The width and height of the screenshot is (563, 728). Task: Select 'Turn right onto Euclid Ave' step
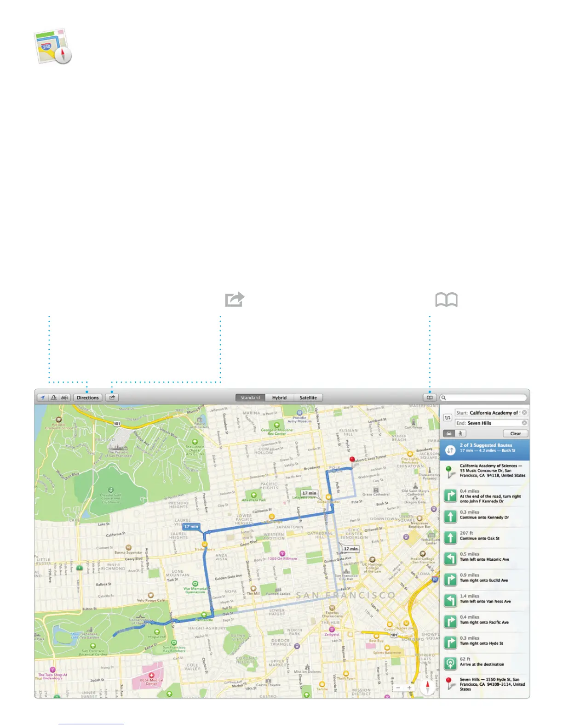click(x=484, y=580)
